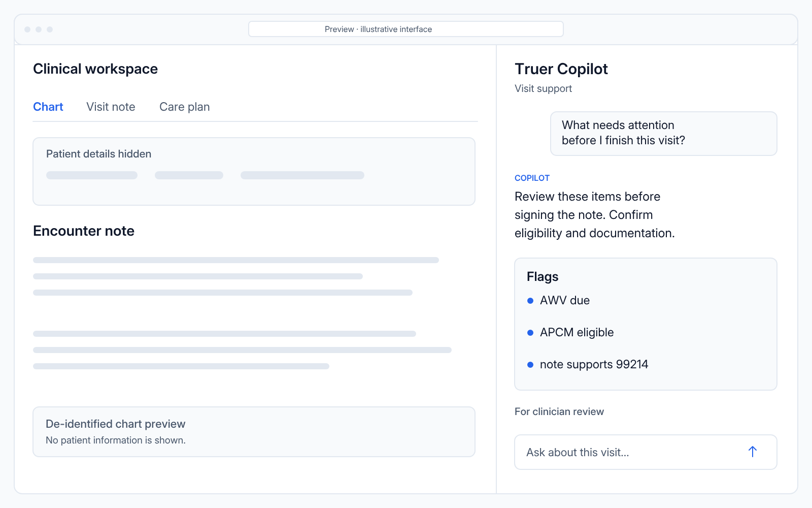Click 'No patient information is shown.' text
Image resolution: width=812 pixels, height=508 pixels.
[x=116, y=440]
